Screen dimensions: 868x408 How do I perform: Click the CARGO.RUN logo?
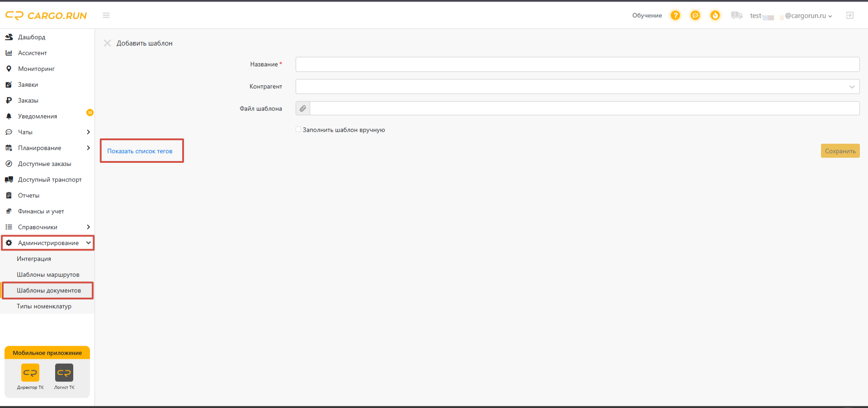[46, 16]
